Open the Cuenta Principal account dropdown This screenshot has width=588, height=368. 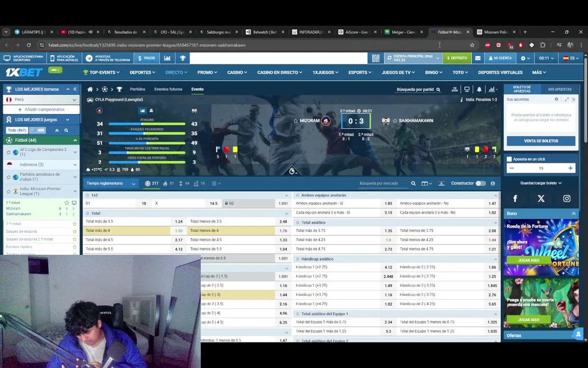413,58
